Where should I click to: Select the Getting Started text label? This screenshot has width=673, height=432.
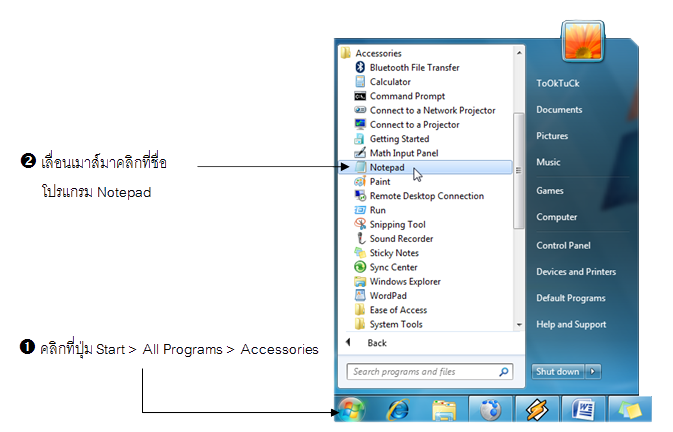(x=399, y=139)
